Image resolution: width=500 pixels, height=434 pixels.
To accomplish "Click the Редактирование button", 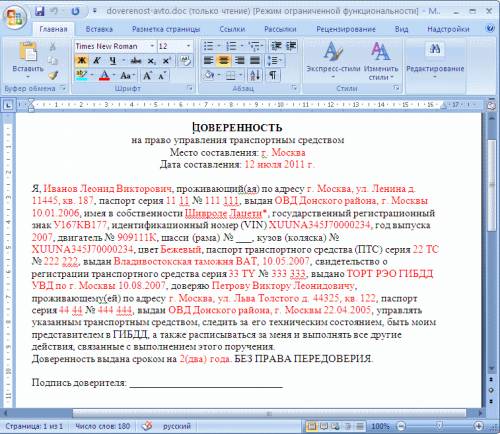I will tap(435, 60).
